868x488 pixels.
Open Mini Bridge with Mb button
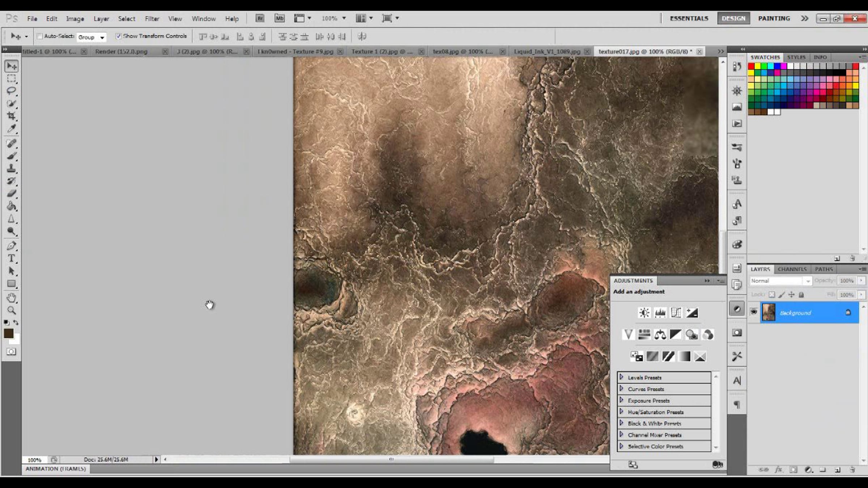point(279,18)
